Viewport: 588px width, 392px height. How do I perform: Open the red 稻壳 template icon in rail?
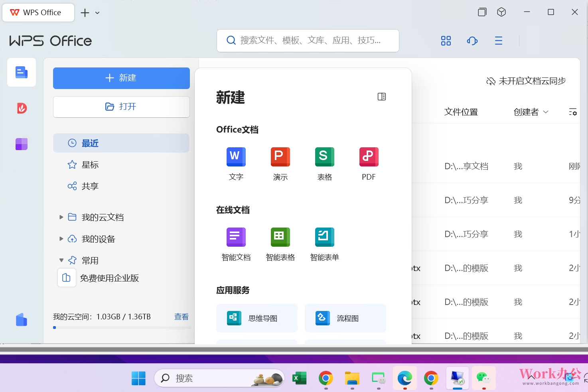(x=22, y=108)
